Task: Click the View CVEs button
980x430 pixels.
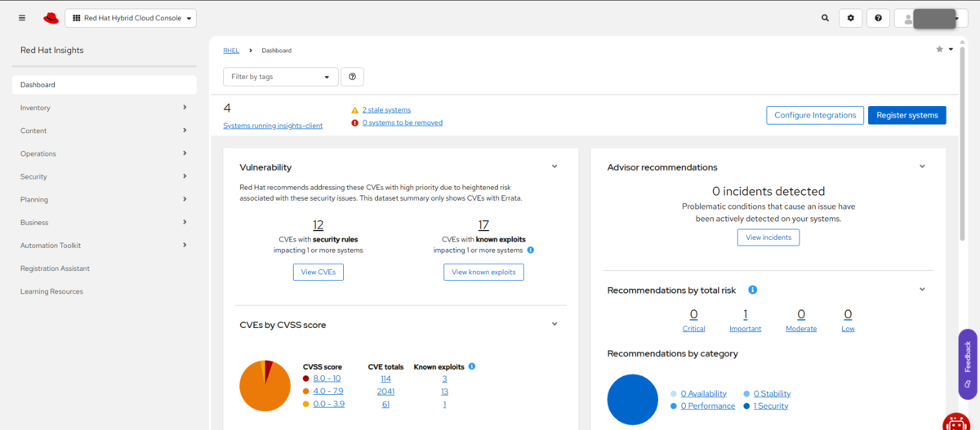Action: pos(318,272)
